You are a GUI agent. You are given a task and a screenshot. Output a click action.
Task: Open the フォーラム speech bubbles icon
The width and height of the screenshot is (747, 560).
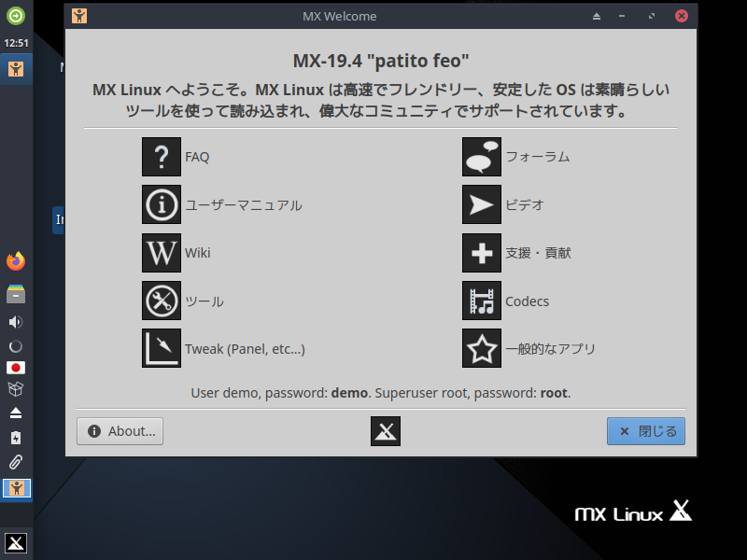tap(482, 157)
